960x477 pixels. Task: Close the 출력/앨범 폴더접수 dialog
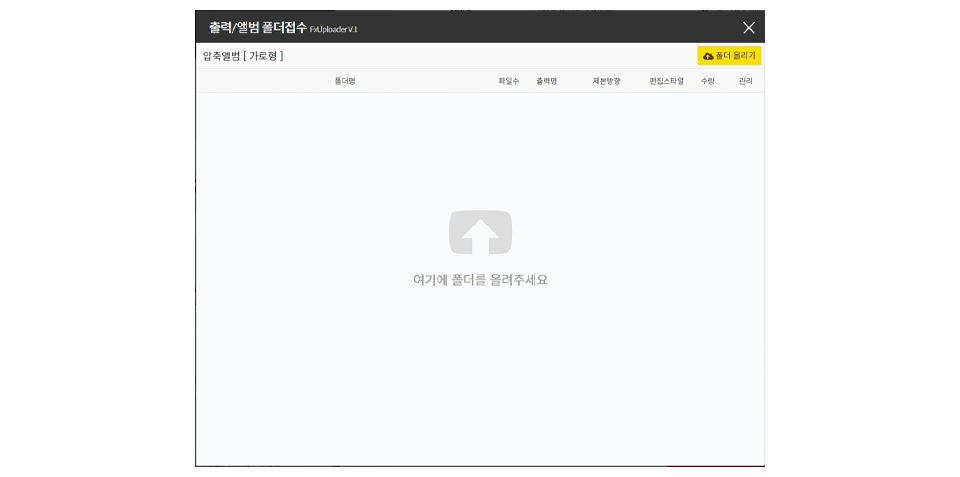pyautogui.click(x=748, y=28)
